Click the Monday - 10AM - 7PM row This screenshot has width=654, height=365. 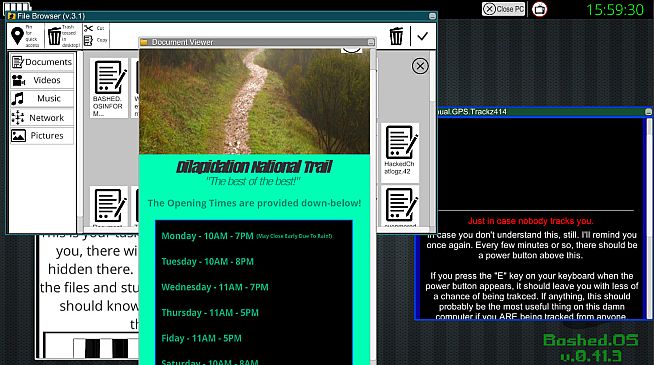pos(247,236)
